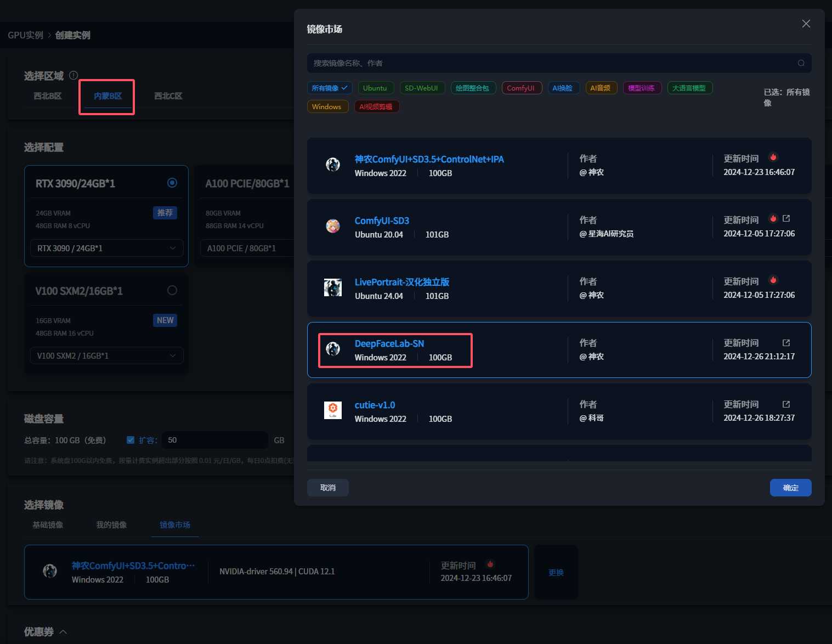Switch to the 西北B区 region tab
Image resolution: width=832 pixels, height=644 pixels.
(x=48, y=96)
